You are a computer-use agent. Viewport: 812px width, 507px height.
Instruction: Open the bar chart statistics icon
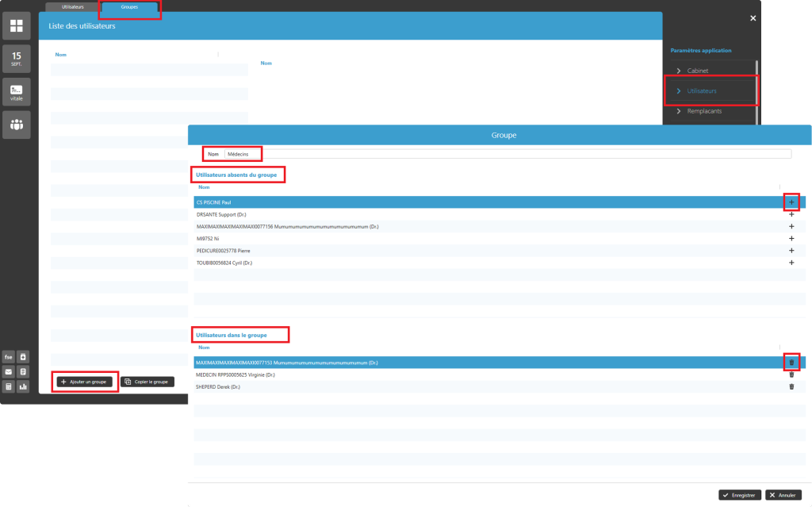23,387
